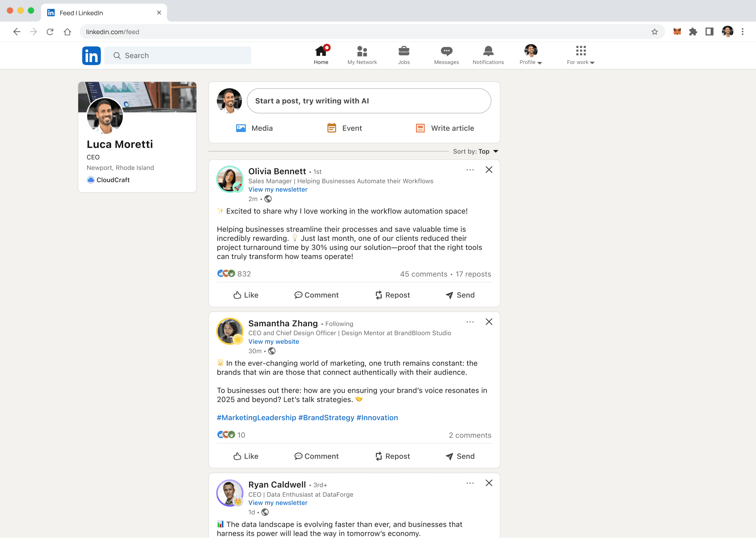Like Samantha Zhang's post

[x=246, y=456]
